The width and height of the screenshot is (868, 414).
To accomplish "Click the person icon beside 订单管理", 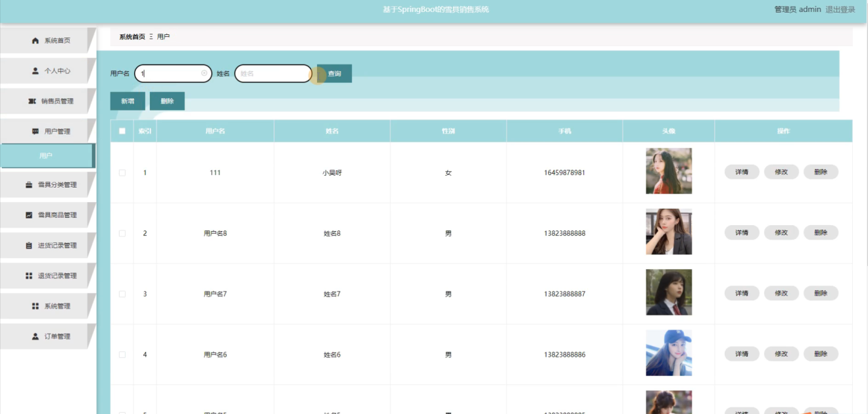I will pos(36,336).
